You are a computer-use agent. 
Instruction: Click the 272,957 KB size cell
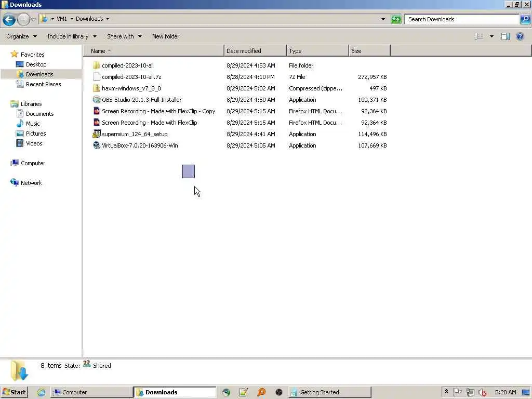point(372,77)
